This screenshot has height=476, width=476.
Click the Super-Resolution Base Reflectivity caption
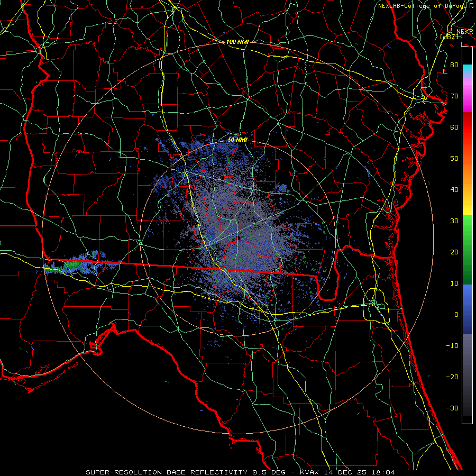241,472
